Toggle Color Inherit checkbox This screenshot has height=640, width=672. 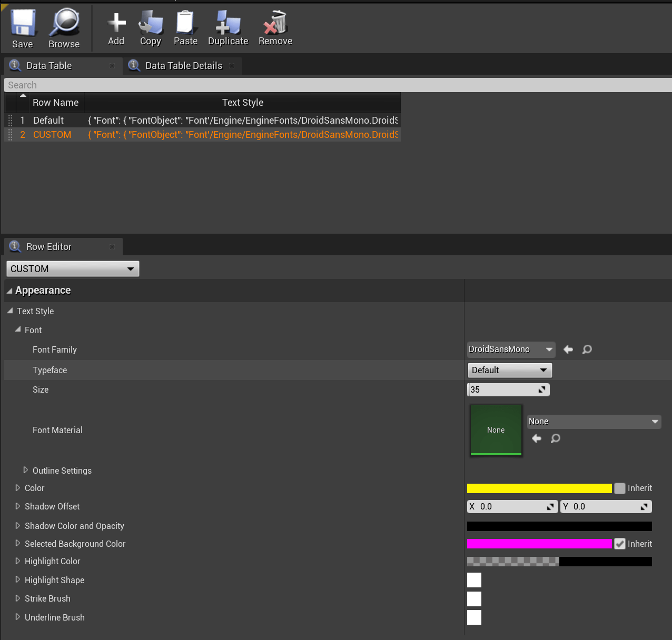click(620, 488)
